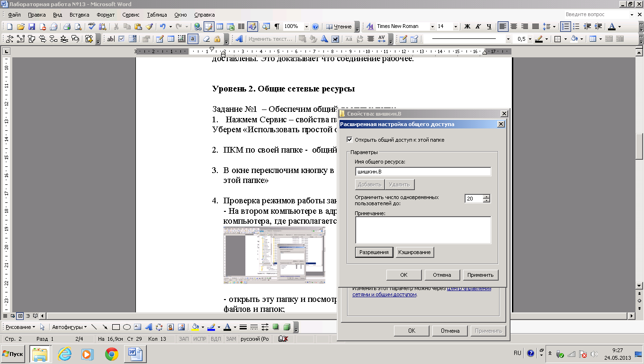Uncheck 'Открыть общий доступ к этой папке'

point(349,140)
